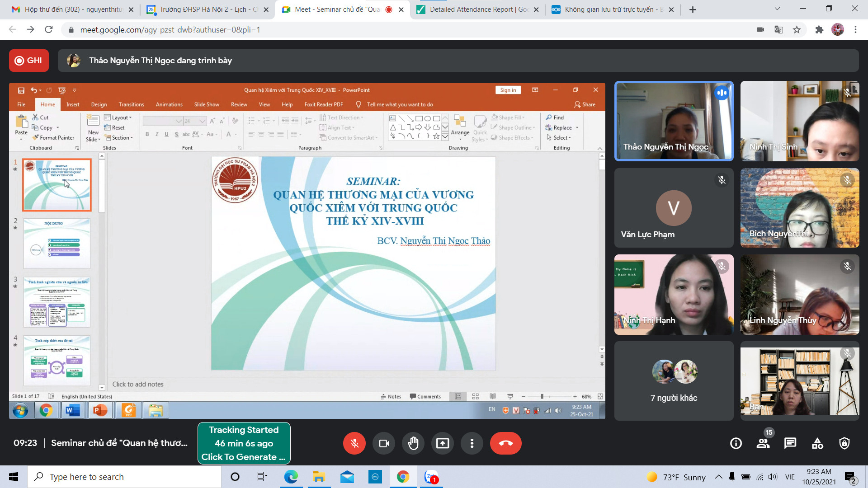Click the 9:23 AM 10/25/2021 taskbar clock

(x=819, y=477)
